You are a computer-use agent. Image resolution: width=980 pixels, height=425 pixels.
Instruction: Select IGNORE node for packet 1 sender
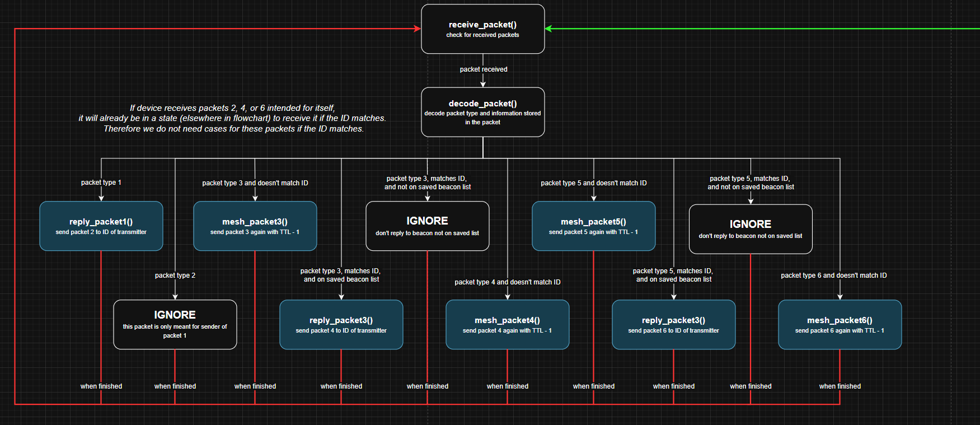click(175, 325)
